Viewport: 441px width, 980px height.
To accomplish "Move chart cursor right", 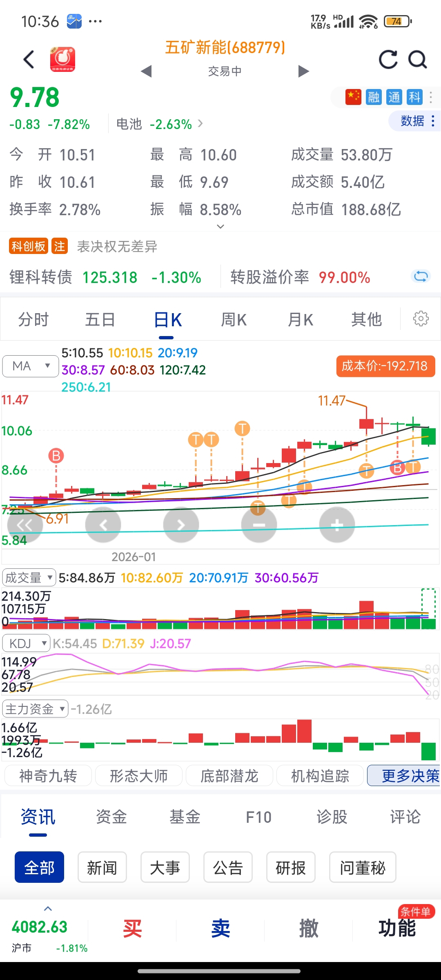I will click(x=181, y=525).
